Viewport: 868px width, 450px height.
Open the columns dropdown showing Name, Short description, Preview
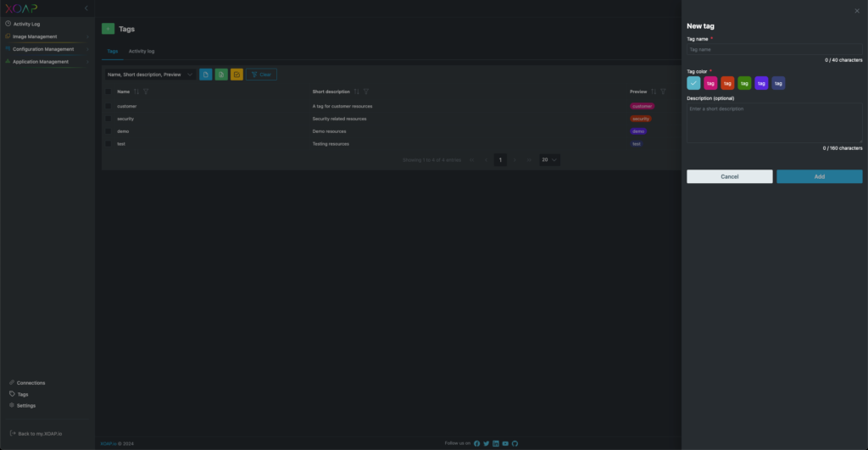(x=148, y=75)
